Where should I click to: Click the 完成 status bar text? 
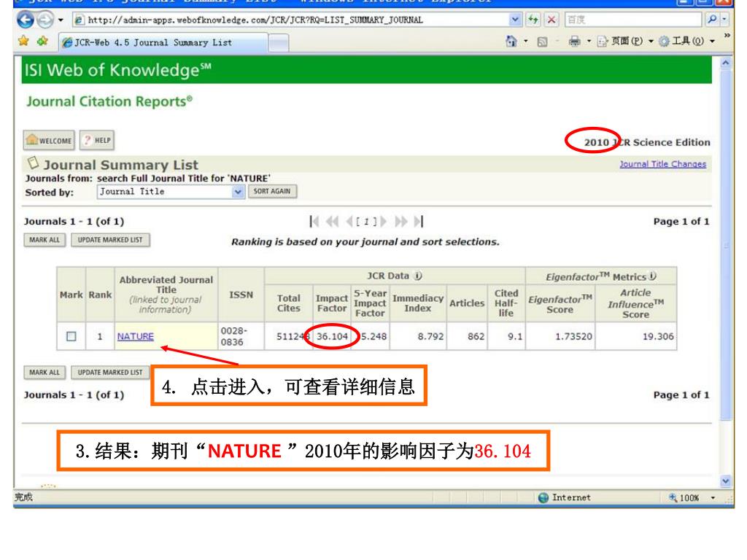click(x=23, y=497)
